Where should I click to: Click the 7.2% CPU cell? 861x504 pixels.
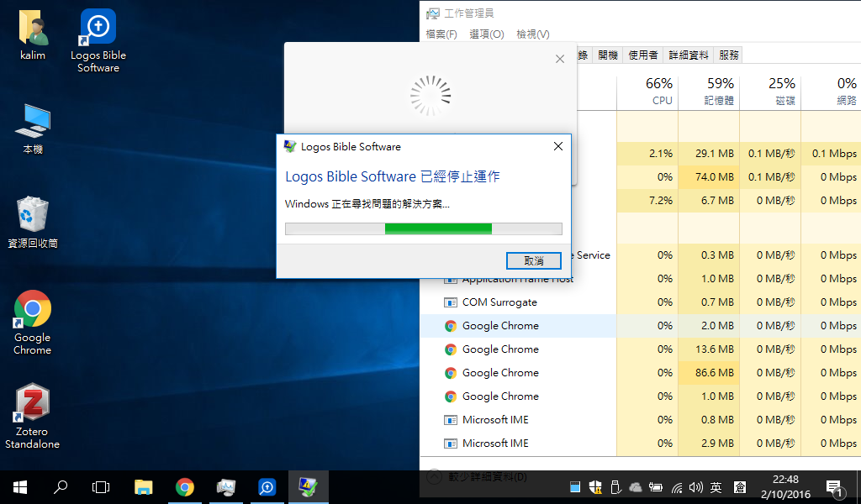(647, 201)
